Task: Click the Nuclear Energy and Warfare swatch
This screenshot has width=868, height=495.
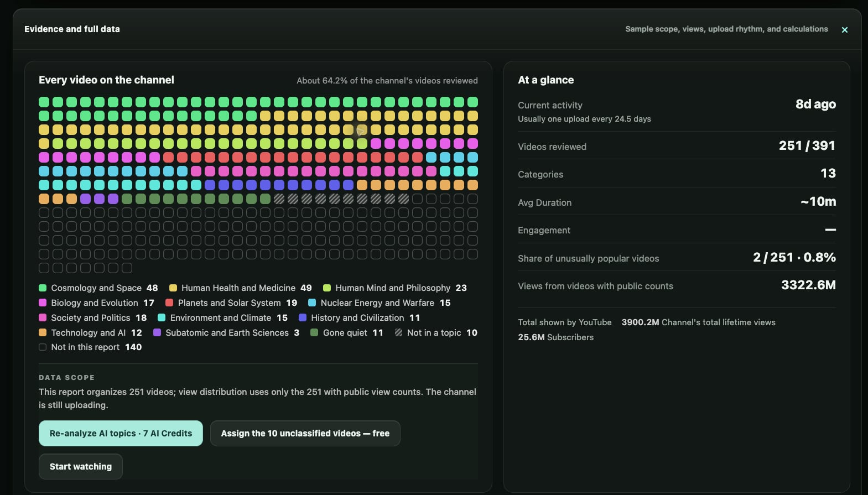Action: 312,303
